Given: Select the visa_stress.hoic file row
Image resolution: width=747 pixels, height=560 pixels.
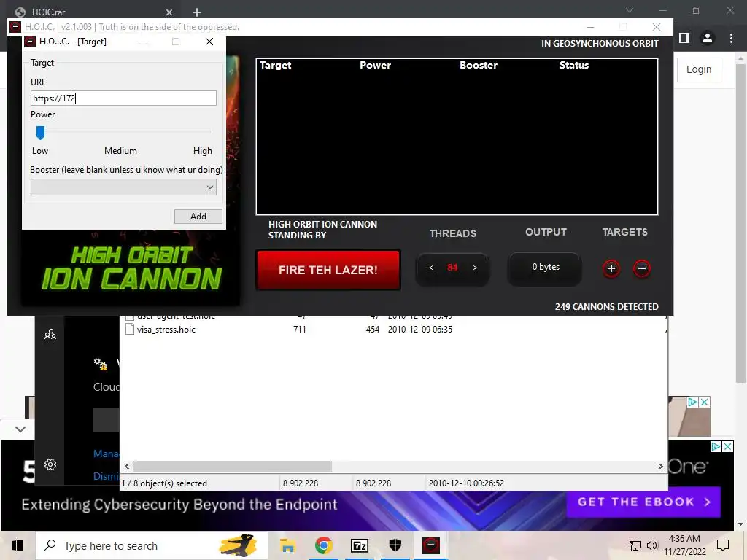Looking at the screenshot, I should (395, 330).
